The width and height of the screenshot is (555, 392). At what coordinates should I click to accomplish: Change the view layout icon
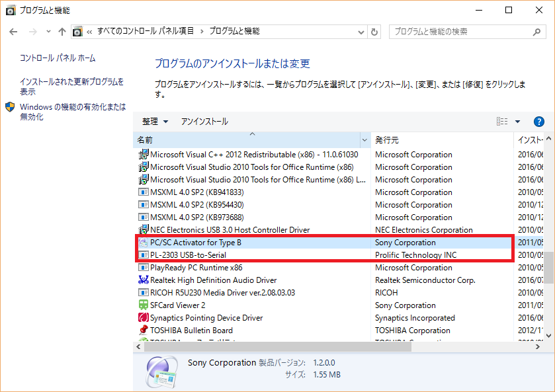(x=502, y=122)
